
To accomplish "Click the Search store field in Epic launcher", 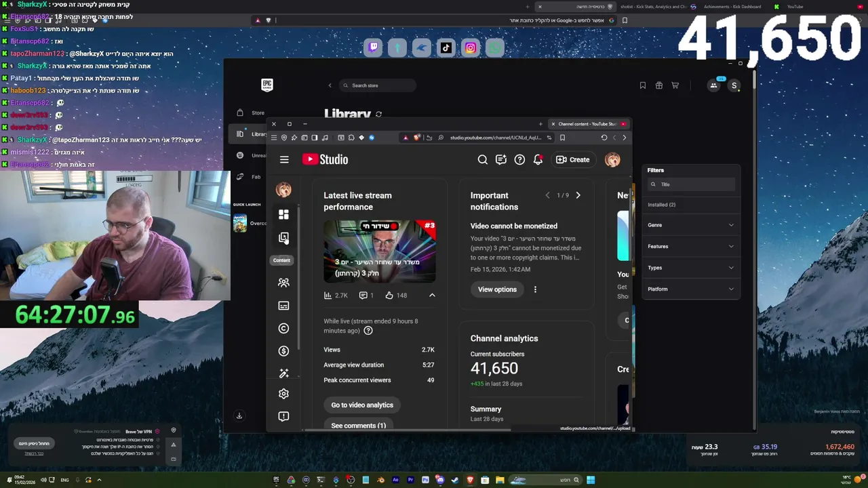I will point(378,85).
